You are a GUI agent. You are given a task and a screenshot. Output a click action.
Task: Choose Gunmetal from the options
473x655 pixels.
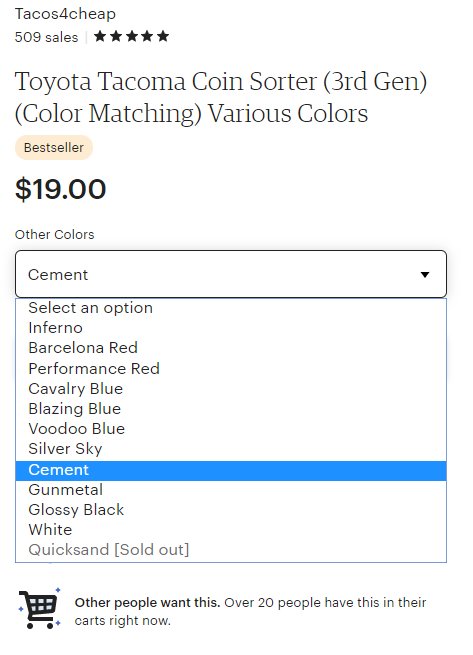point(231,490)
